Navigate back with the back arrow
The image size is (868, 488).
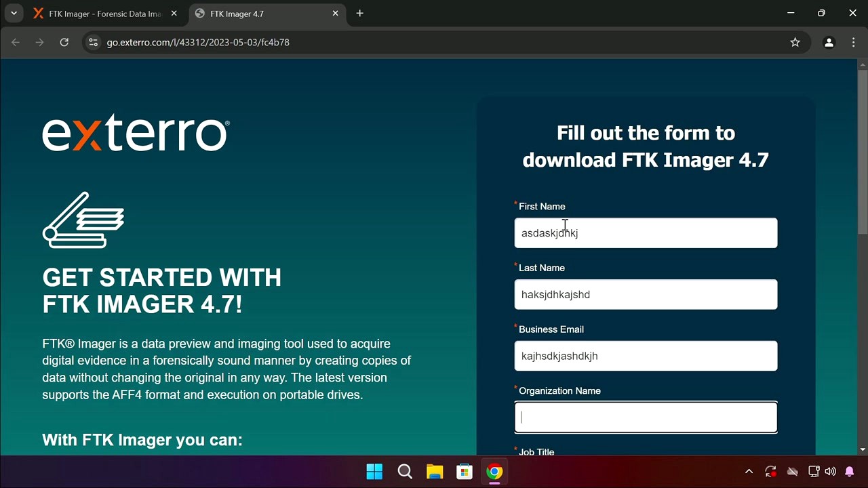point(15,42)
